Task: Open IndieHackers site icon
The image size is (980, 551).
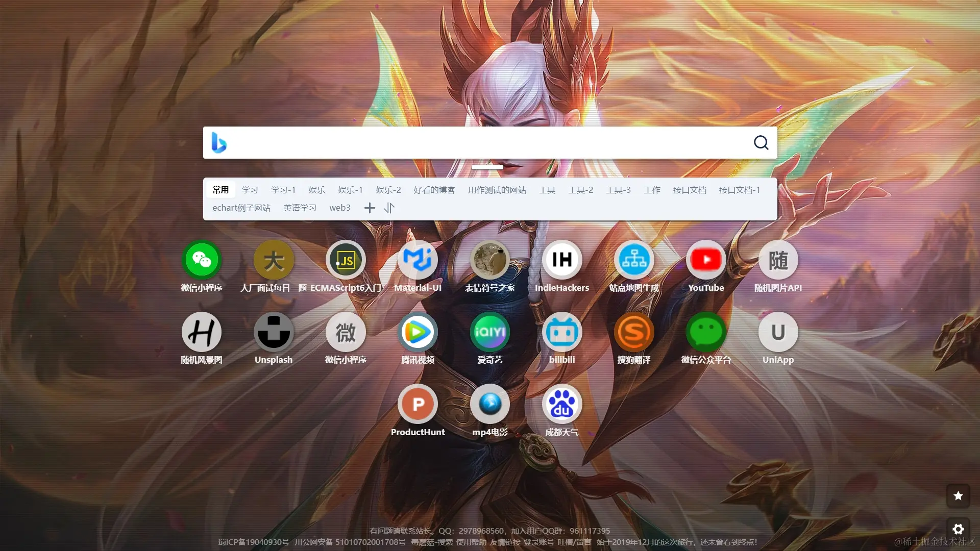Action: pos(561,259)
